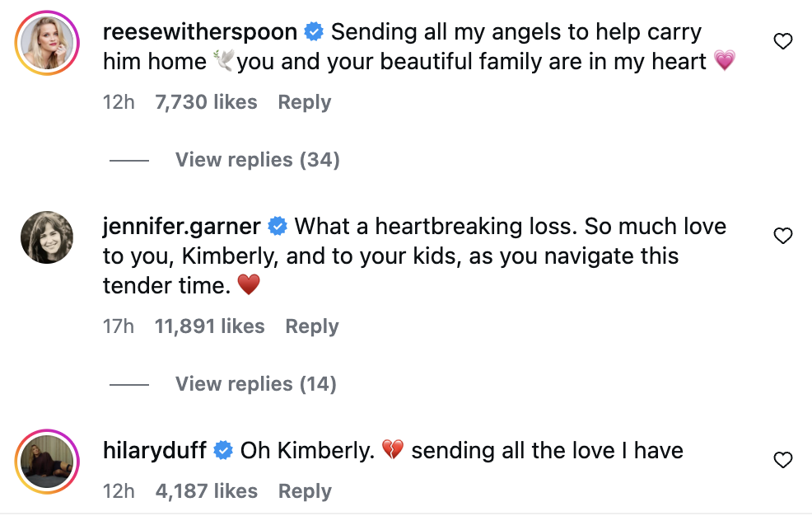Screen dimensions: 812x516
Task: Like reesewitherspoon's comment with the heart
Action: pyautogui.click(x=783, y=41)
